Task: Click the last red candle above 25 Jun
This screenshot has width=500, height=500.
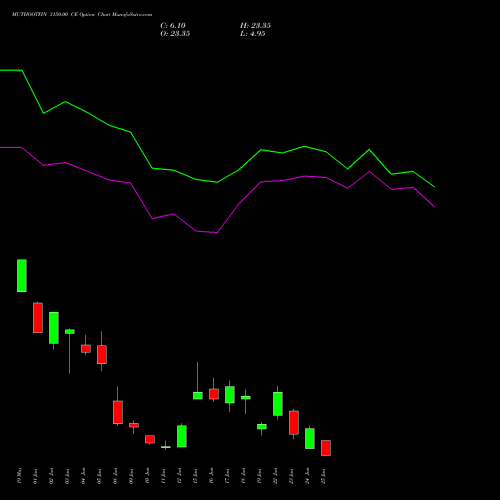Action: (326, 448)
